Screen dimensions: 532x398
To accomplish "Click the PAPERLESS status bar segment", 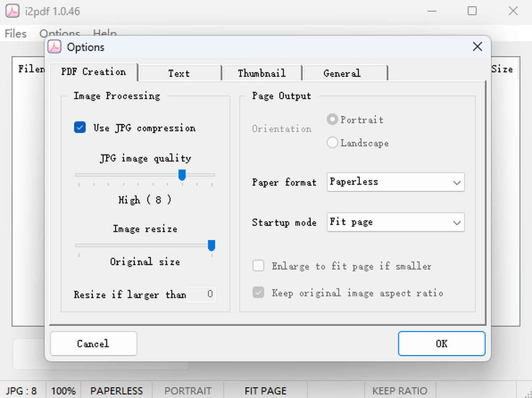I will pos(116,390).
